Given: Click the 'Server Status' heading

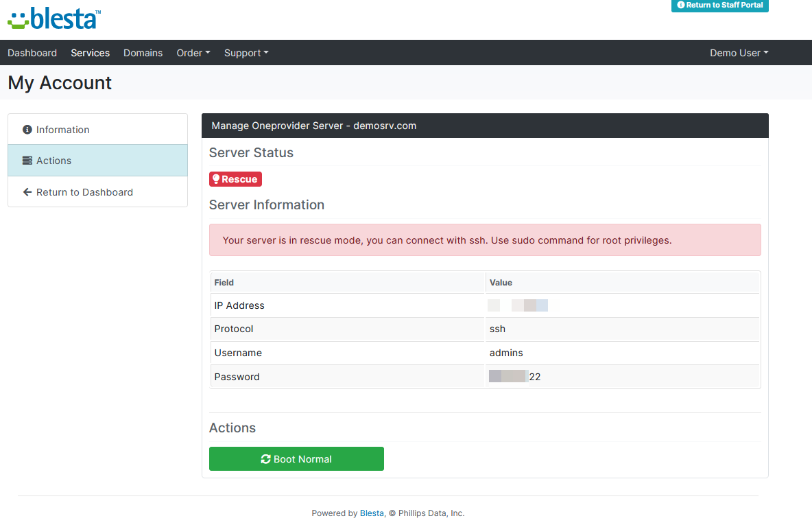Looking at the screenshot, I should (251, 153).
